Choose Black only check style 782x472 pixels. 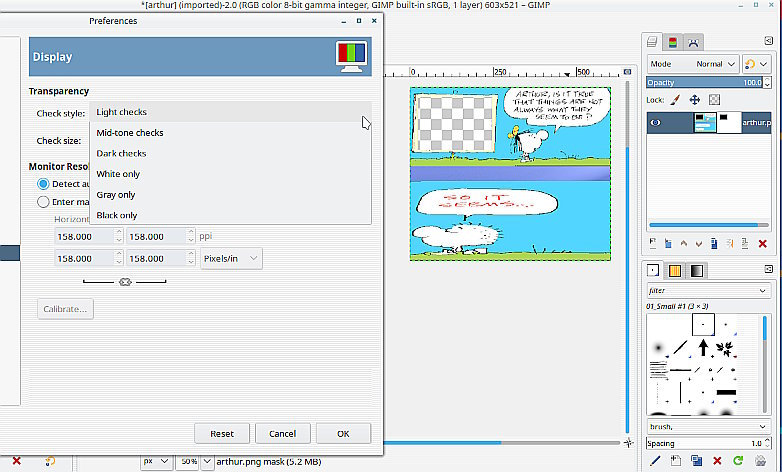230,215
